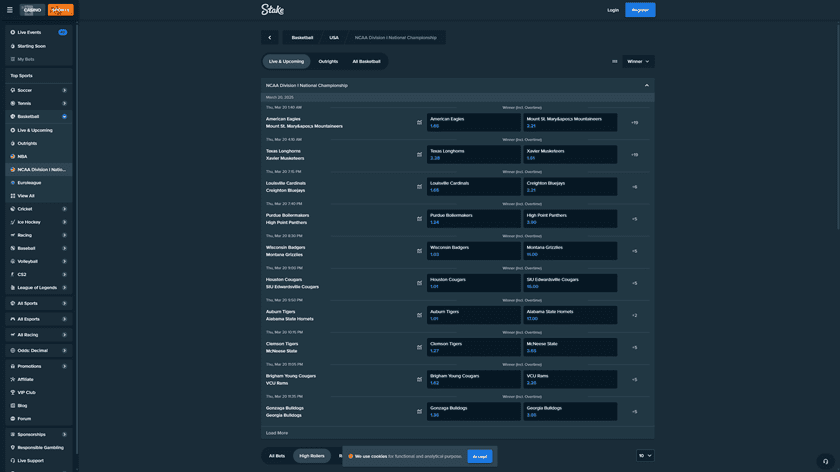840x472 pixels.
Task: Select the All Bets tab
Action: [277, 456]
